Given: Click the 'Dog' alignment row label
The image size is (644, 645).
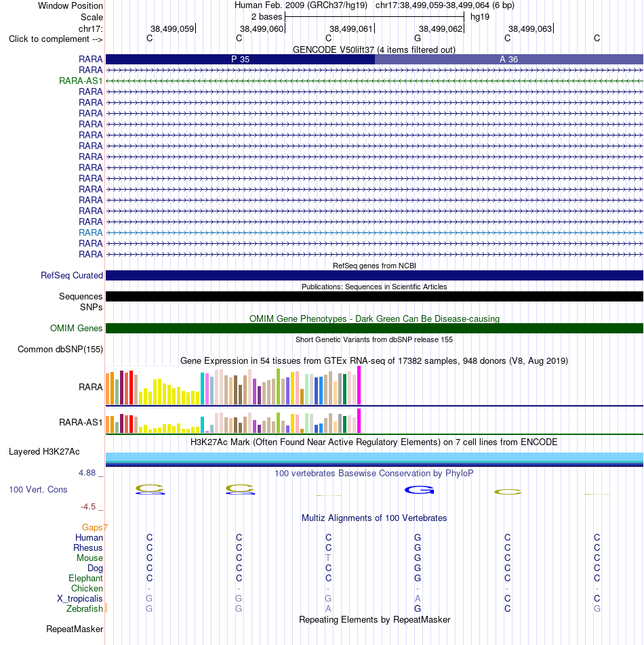Looking at the screenshot, I should [x=95, y=568].
